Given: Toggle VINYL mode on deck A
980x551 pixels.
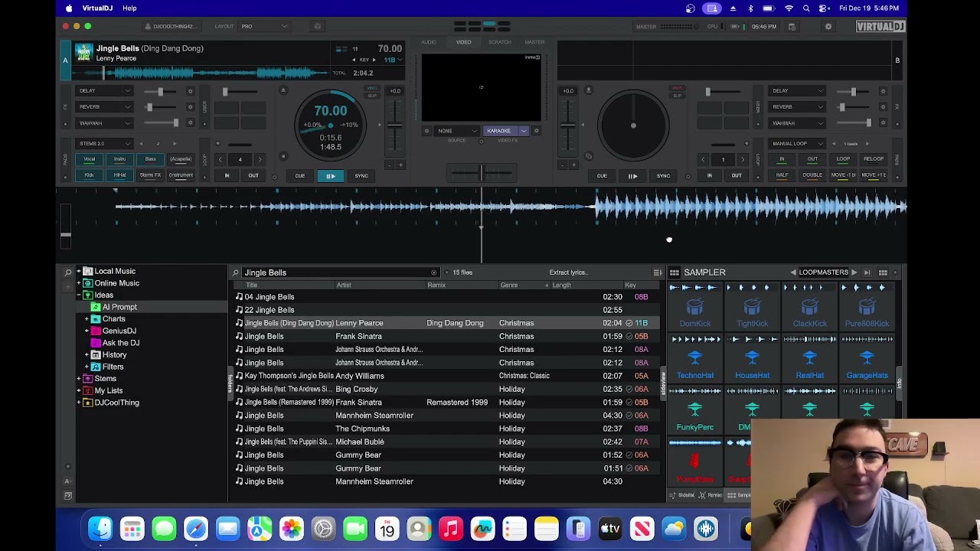Looking at the screenshot, I should [x=372, y=89].
